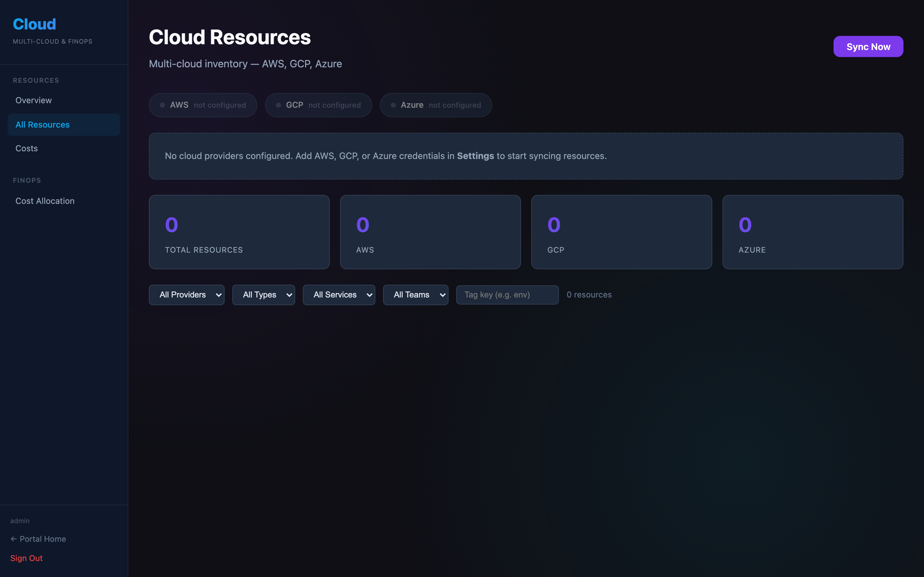Screen dimensions: 924x577
Task: Open the All Teams dropdown
Action: coord(415,295)
